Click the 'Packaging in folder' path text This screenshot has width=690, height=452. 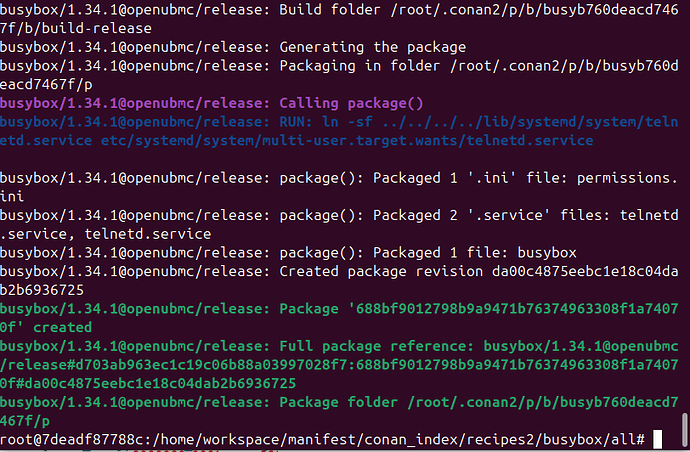pyautogui.click(x=480, y=66)
